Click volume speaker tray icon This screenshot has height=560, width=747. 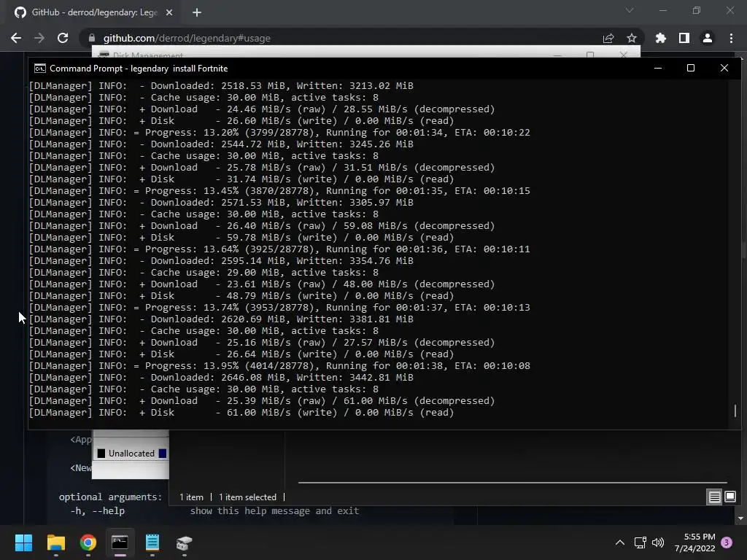[658, 542]
